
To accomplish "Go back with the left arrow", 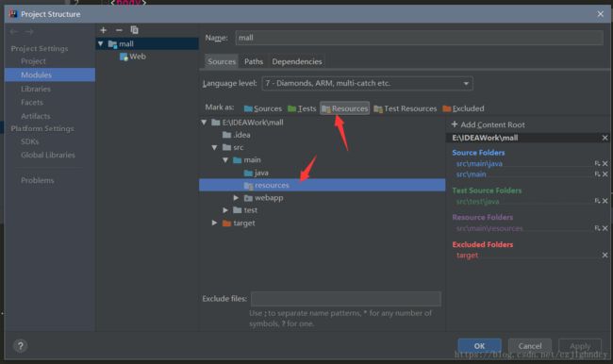I will tap(14, 32).
